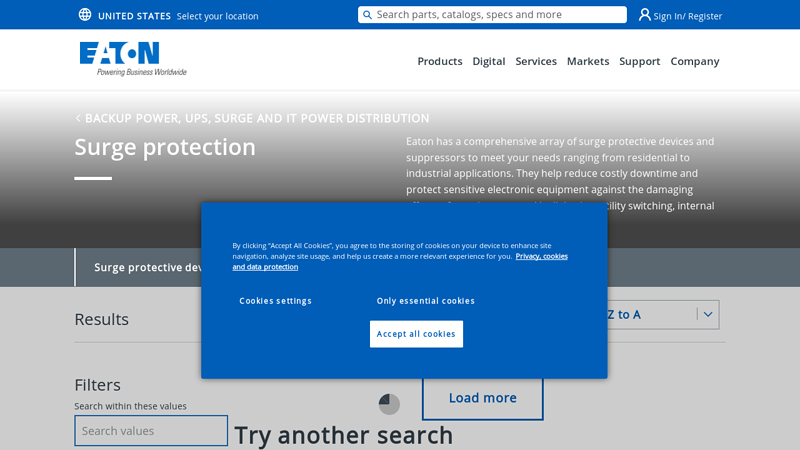The width and height of the screenshot is (800, 450).
Task: Open the Support menu
Action: point(639,61)
